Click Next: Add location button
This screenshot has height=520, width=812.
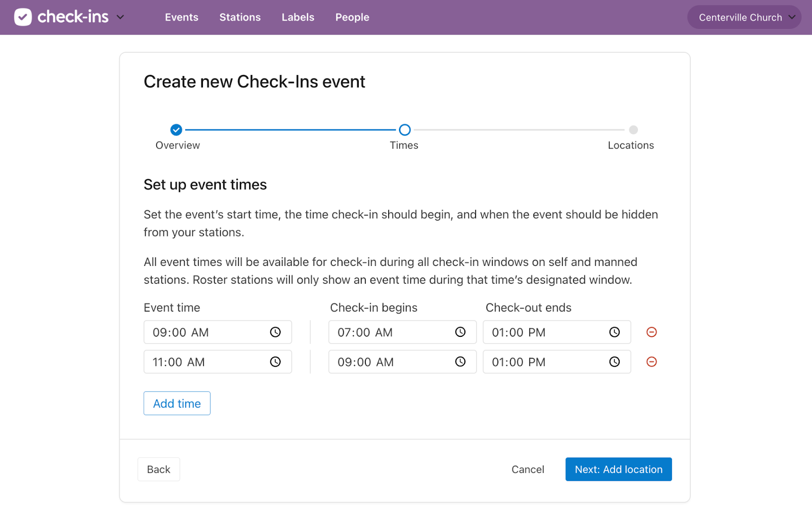[618, 469]
